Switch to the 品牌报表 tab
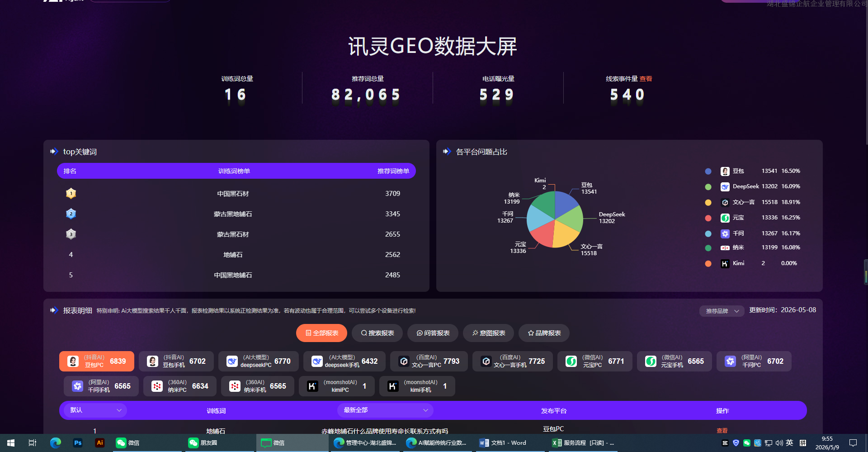This screenshot has height=452, width=868. pos(544,333)
